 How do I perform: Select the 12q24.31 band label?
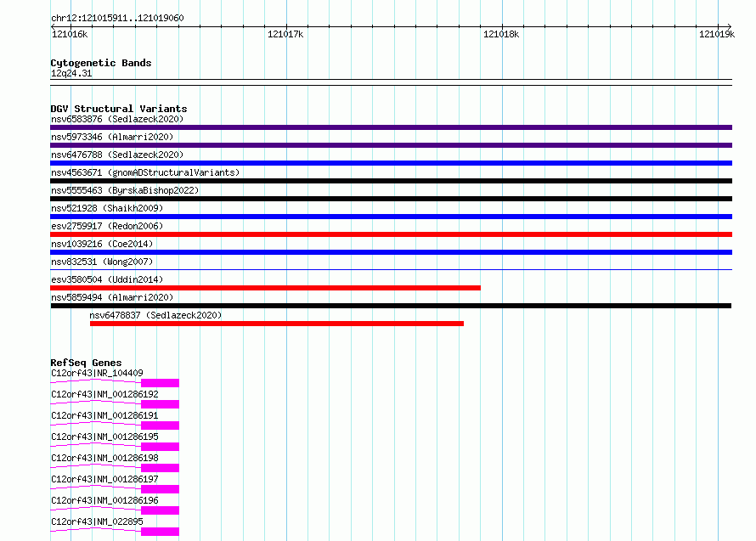[x=71, y=73]
